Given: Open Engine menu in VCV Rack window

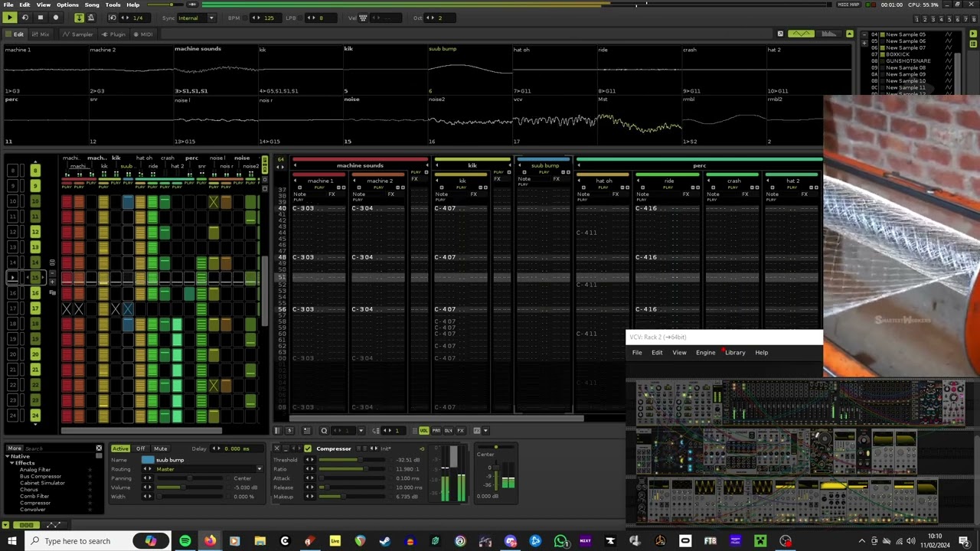Looking at the screenshot, I should 705,353.
